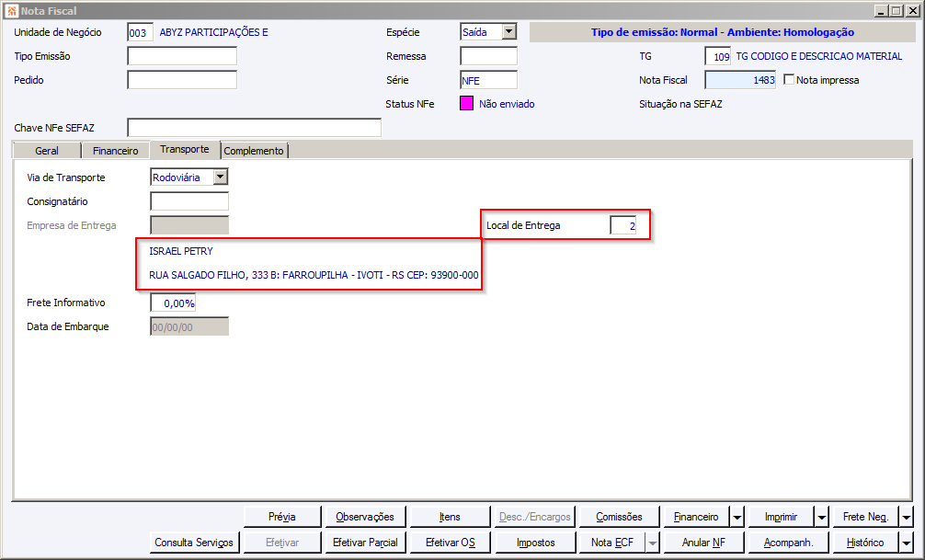Click the Nota Fiscal number field 1483
This screenshot has width=925, height=560.
click(740, 80)
